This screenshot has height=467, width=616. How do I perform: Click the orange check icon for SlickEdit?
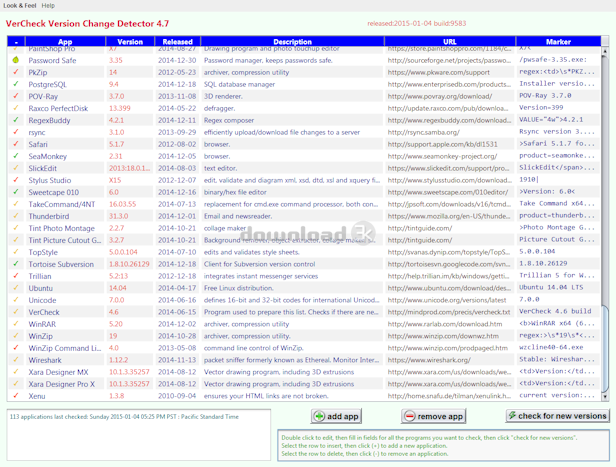[x=16, y=168]
